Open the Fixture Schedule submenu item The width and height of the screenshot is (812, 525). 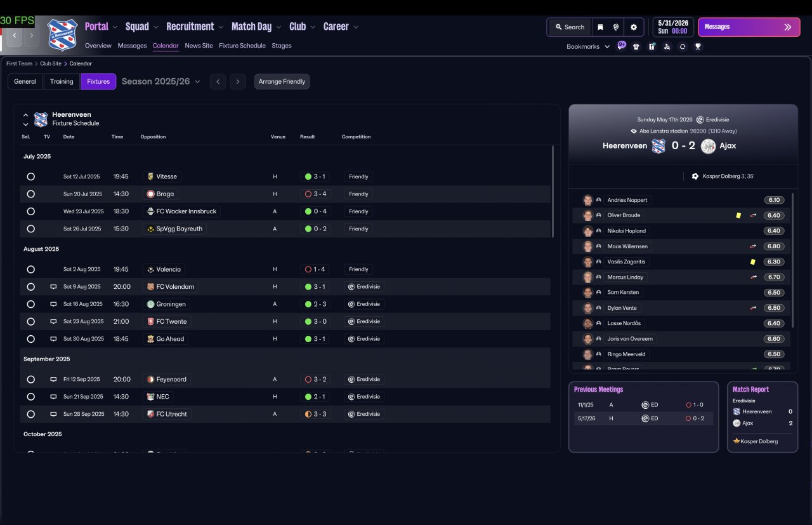pos(242,46)
